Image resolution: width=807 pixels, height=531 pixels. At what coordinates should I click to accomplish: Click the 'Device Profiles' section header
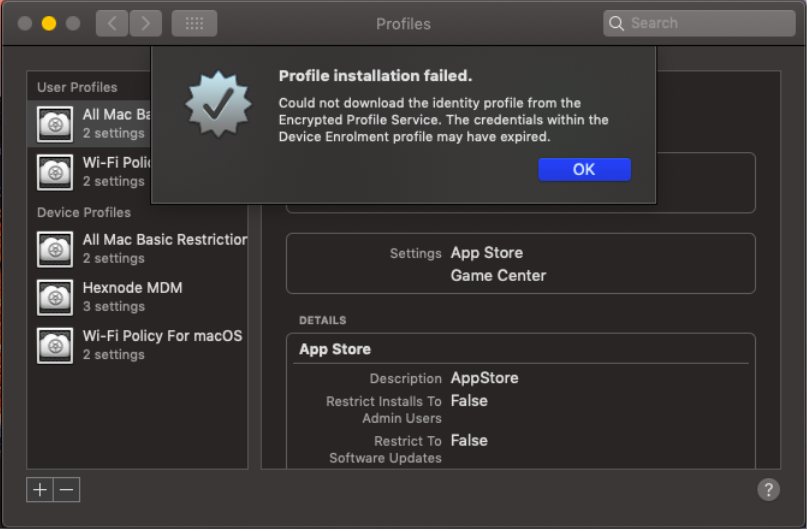[84, 213]
